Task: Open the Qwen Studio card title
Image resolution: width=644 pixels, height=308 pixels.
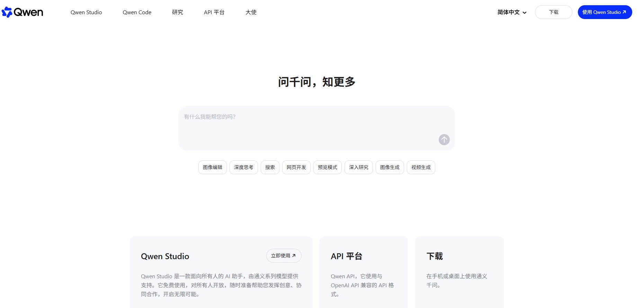Action: [165, 256]
